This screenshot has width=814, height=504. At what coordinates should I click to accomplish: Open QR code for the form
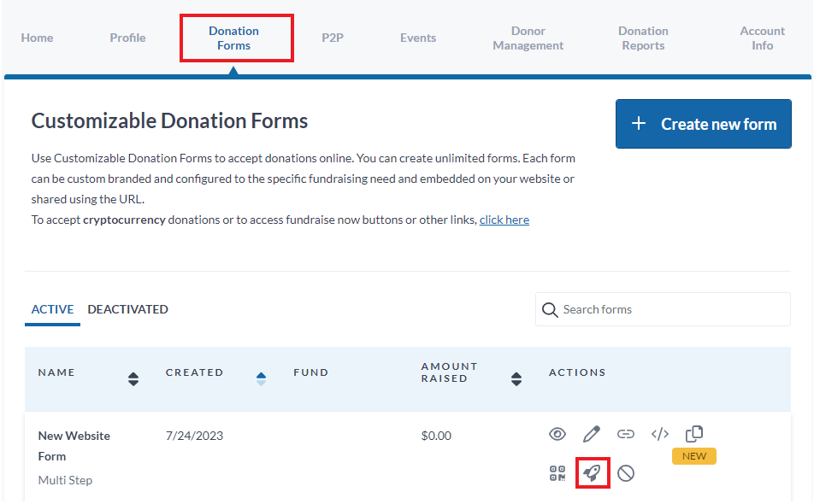click(x=557, y=473)
